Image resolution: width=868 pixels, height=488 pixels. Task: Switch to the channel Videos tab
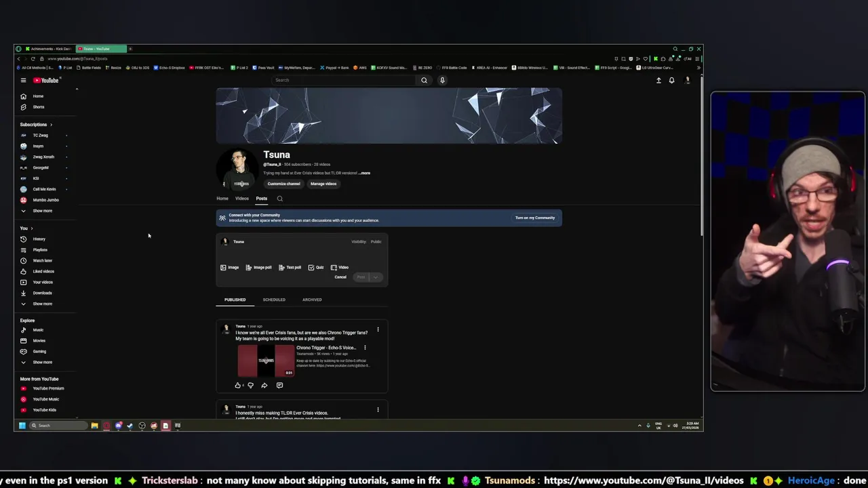(242, 199)
